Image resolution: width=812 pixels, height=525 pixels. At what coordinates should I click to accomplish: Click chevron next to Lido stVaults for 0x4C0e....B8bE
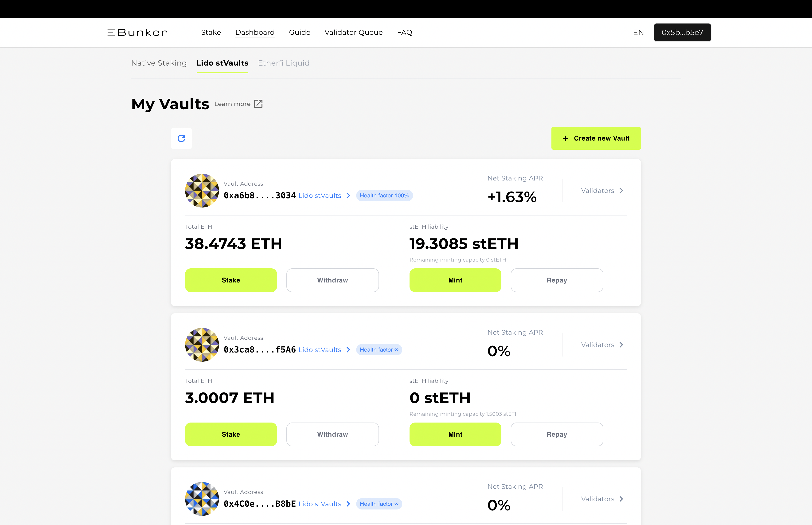click(348, 504)
